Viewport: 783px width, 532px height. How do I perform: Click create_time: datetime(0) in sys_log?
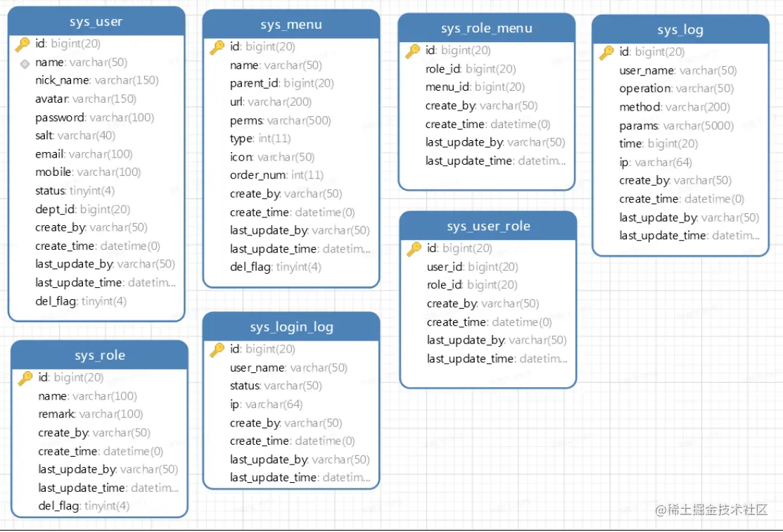point(682,199)
